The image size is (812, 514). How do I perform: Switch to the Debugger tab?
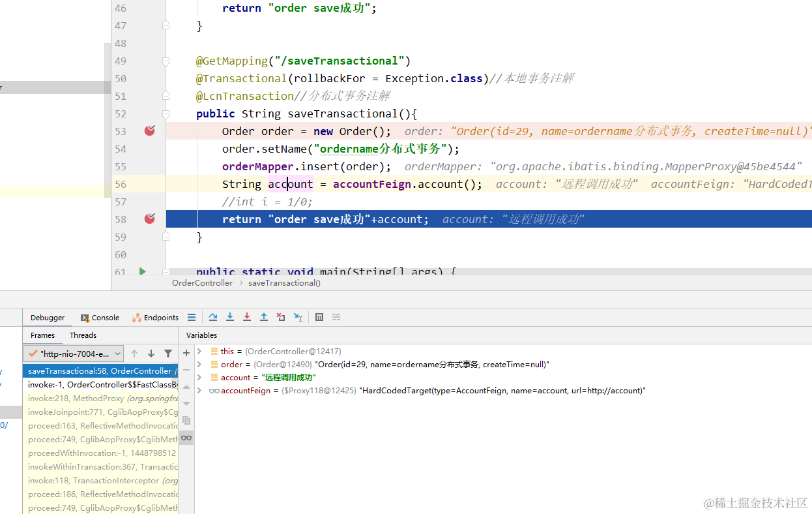click(48, 318)
